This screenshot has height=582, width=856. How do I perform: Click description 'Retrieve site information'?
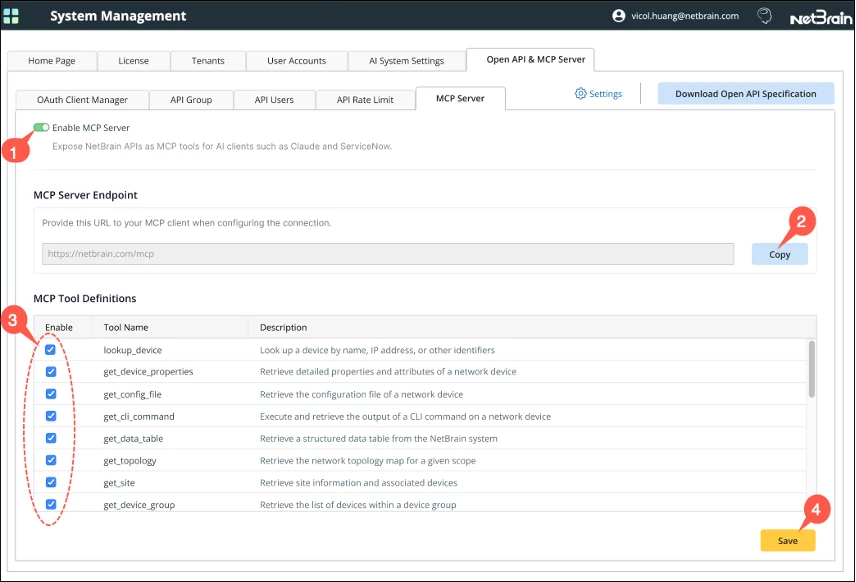coord(359,483)
